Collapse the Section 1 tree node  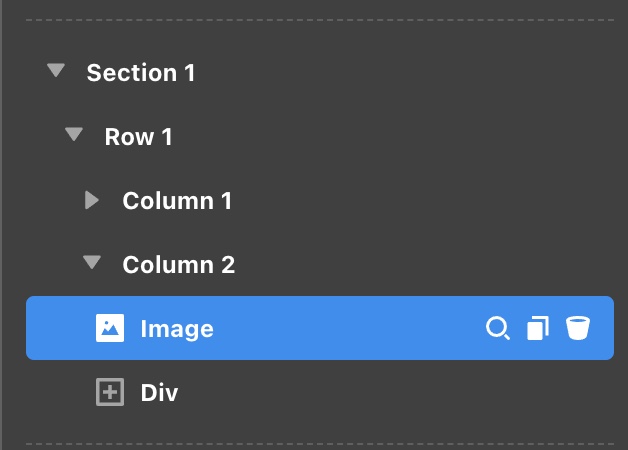[x=56, y=70]
